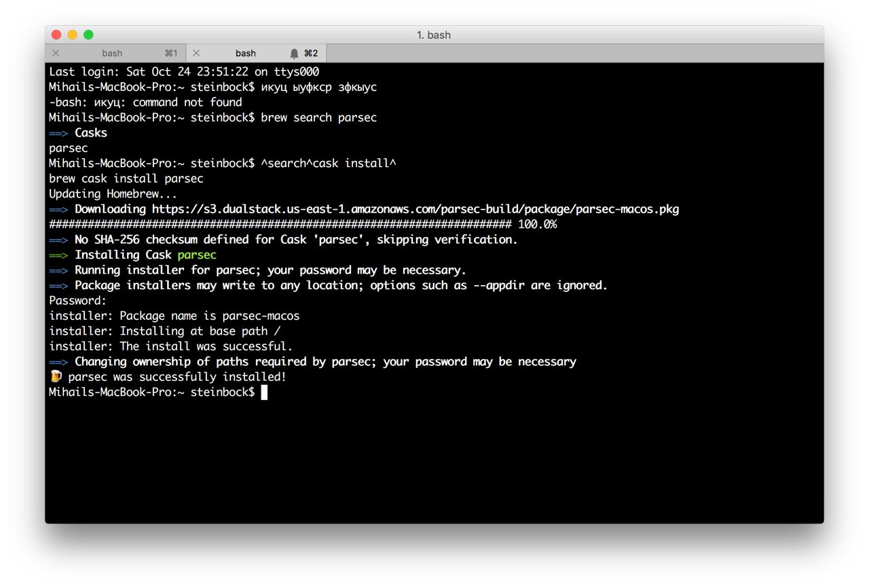Click 'Last login: Sat Oct 24' line

184,72
